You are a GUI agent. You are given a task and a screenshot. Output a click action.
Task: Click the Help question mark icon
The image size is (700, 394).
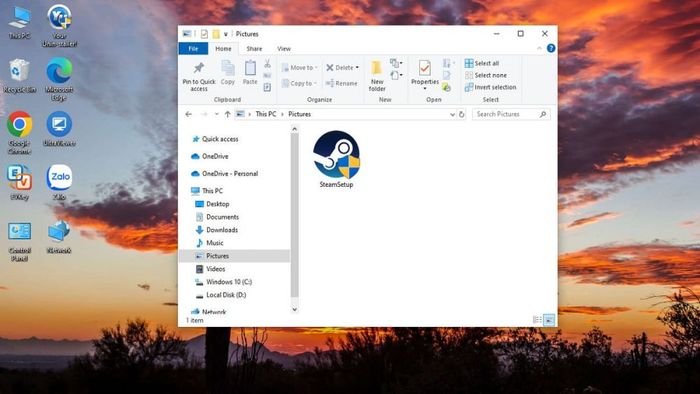551,48
